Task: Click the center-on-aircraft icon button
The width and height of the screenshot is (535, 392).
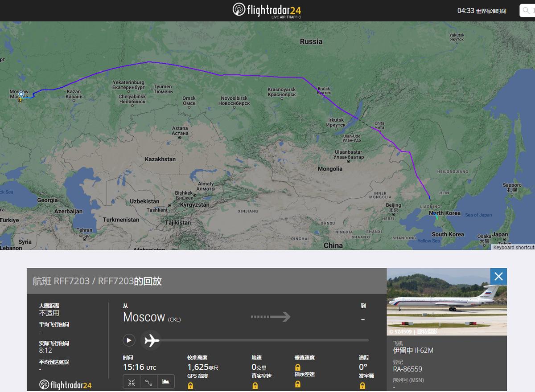Action: (132, 382)
